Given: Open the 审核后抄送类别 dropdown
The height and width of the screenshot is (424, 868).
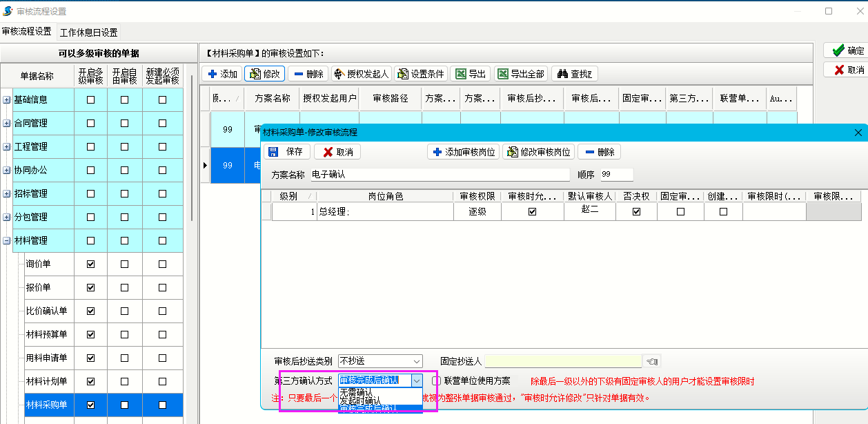Looking at the screenshot, I should 416,361.
